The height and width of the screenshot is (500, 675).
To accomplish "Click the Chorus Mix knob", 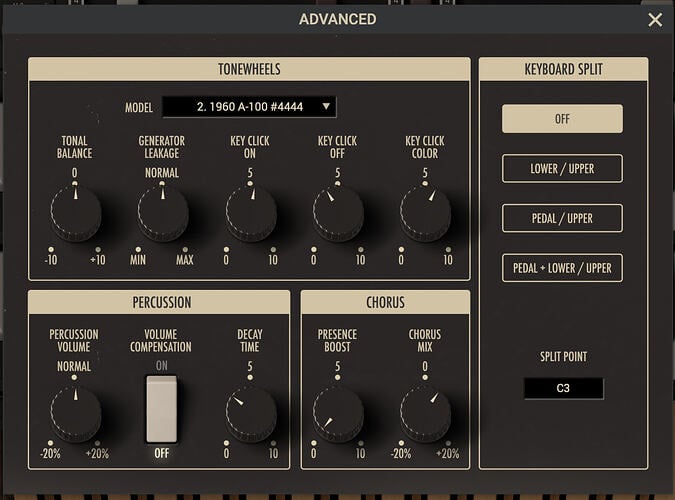I will (426, 412).
